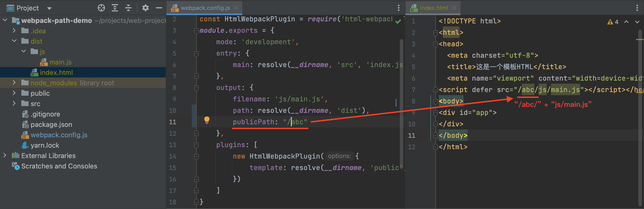Open Project panel settings gear

(146, 8)
